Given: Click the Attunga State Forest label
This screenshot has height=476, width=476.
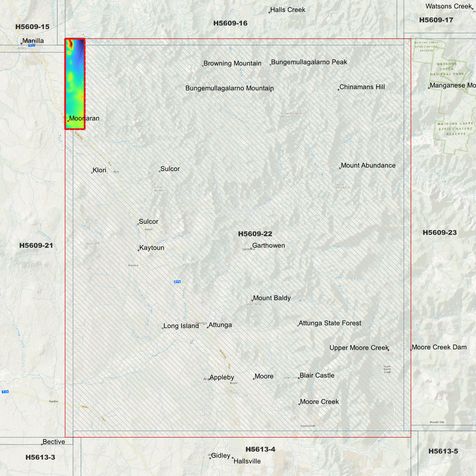Looking at the screenshot, I should [x=330, y=323].
